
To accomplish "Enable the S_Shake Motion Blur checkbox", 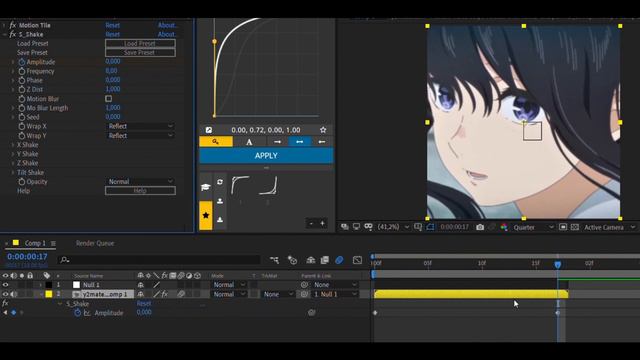I will (x=109, y=98).
